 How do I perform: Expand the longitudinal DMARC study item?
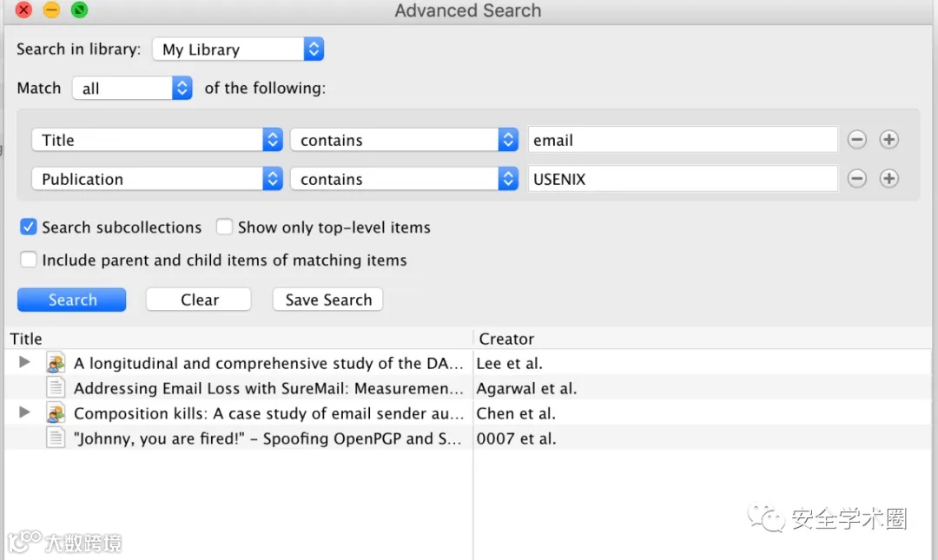coord(24,362)
